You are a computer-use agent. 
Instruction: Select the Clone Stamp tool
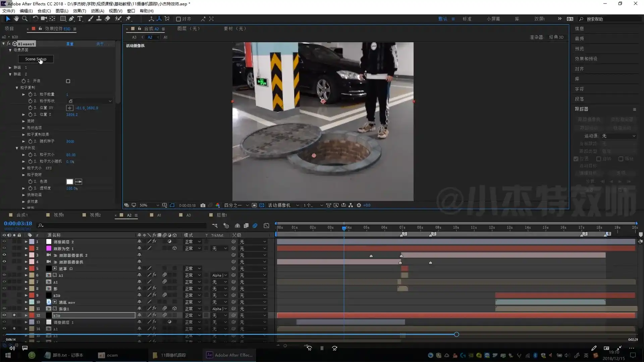[99, 19]
